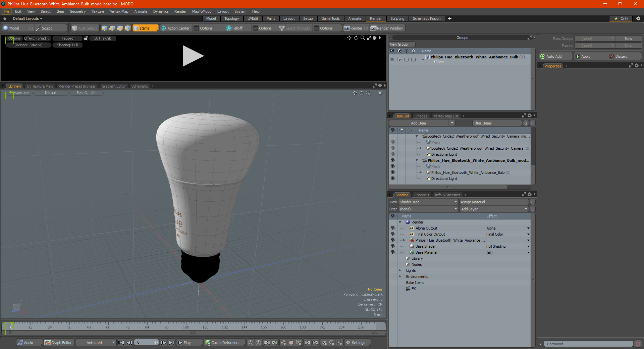Switch to UVEdit layout tab
This screenshot has height=349, width=644.
[253, 18]
